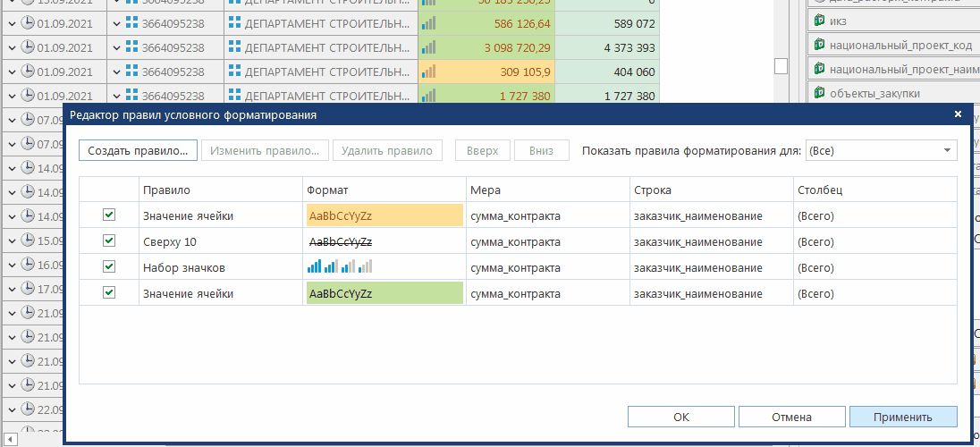Click the table icon in the 1 727 380 row
Viewport: 980px width, 447px height.
(235, 96)
